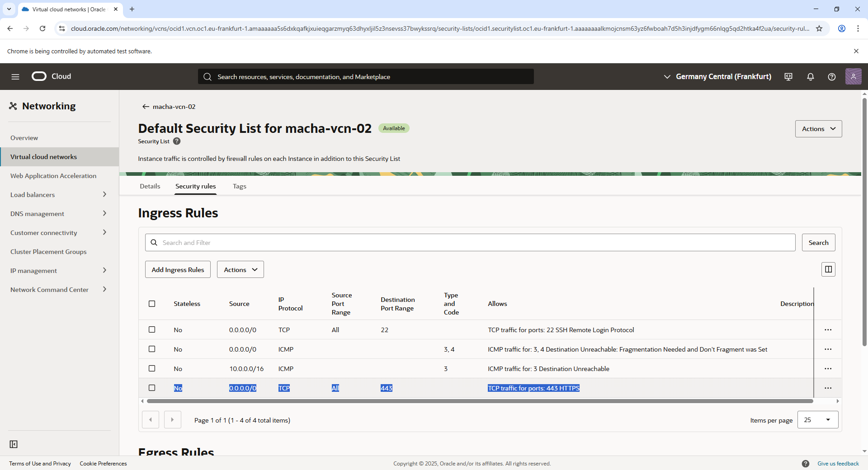Image resolution: width=868 pixels, height=470 pixels.
Task: Click Security List info help icon
Action: pyautogui.click(x=177, y=141)
